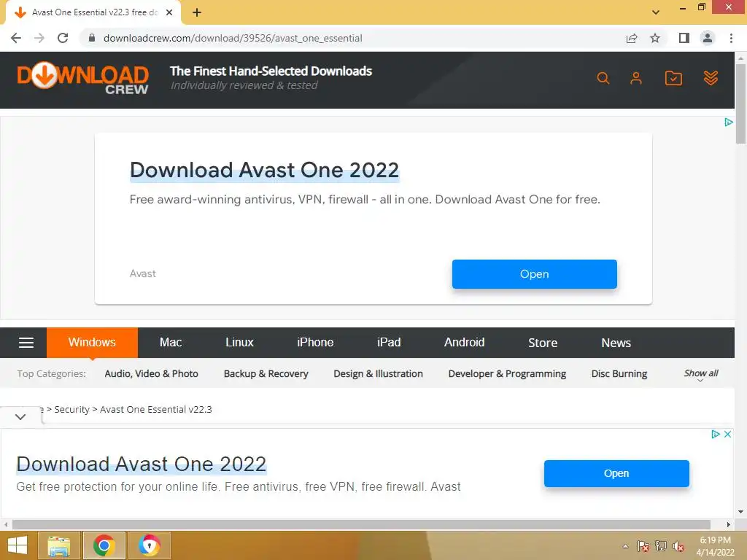Select the Android platform tab

(464, 343)
